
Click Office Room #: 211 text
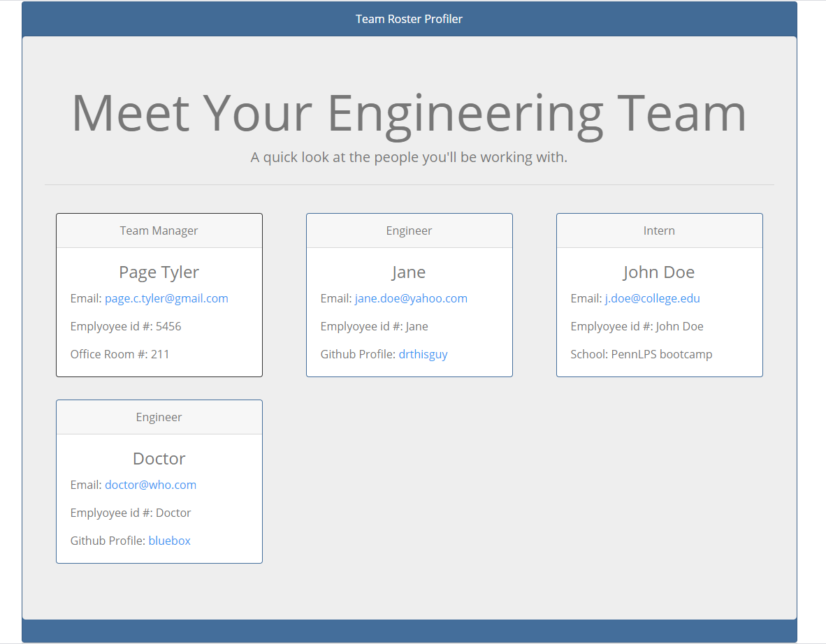(120, 354)
